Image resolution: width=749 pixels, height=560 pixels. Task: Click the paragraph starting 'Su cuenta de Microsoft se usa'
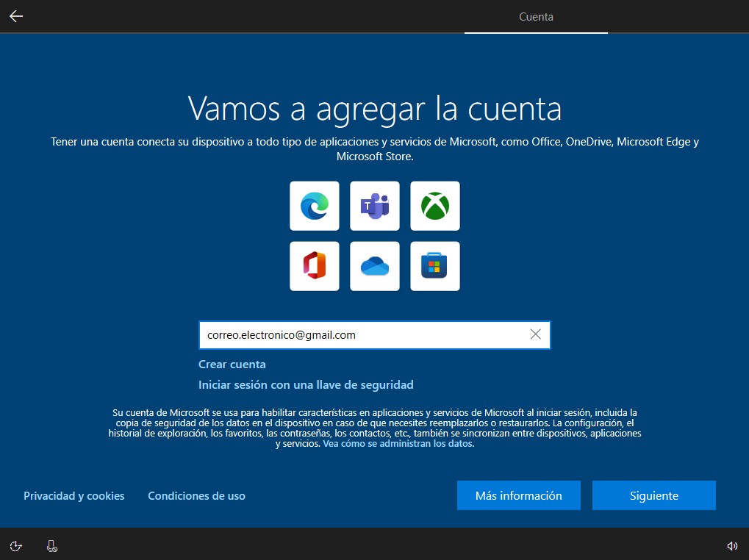tap(375, 428)
